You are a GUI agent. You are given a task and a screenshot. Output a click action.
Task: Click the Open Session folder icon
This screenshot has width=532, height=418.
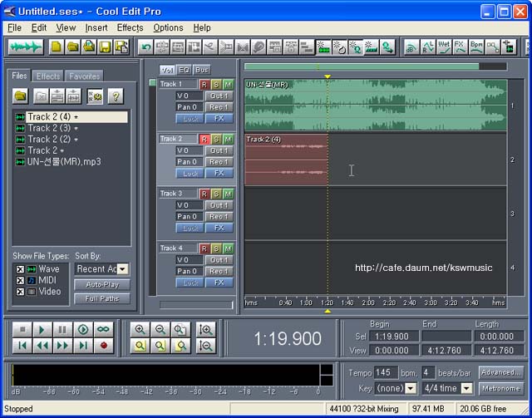pos(72,47)
